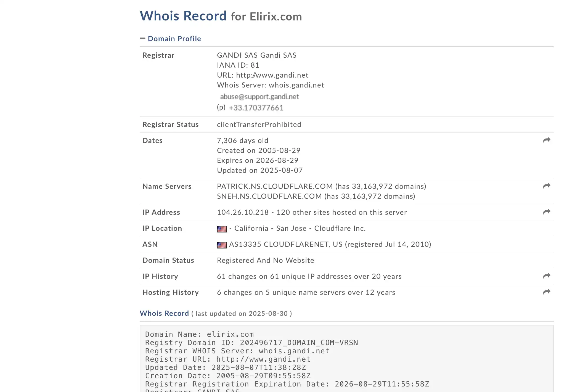Click the IP address 104.26.10.218 text
The width and height of the screenshot is (567, 392).
click(243, 212)
